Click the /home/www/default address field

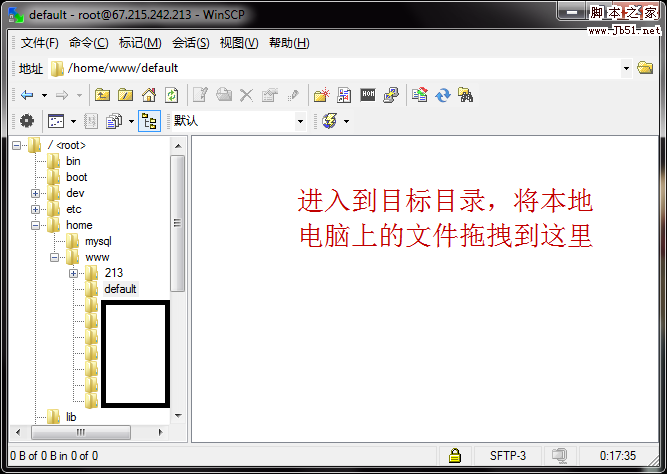[334, 68]
